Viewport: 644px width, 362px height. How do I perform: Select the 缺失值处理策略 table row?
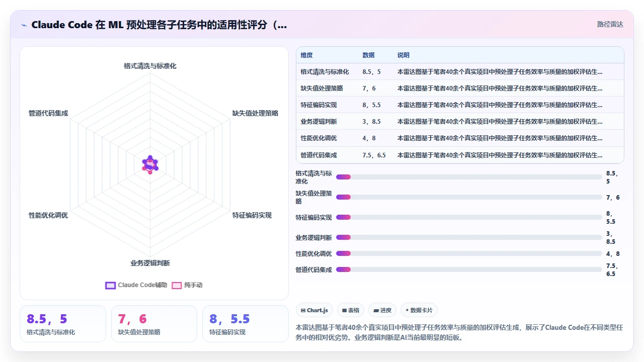coord(460,88)
